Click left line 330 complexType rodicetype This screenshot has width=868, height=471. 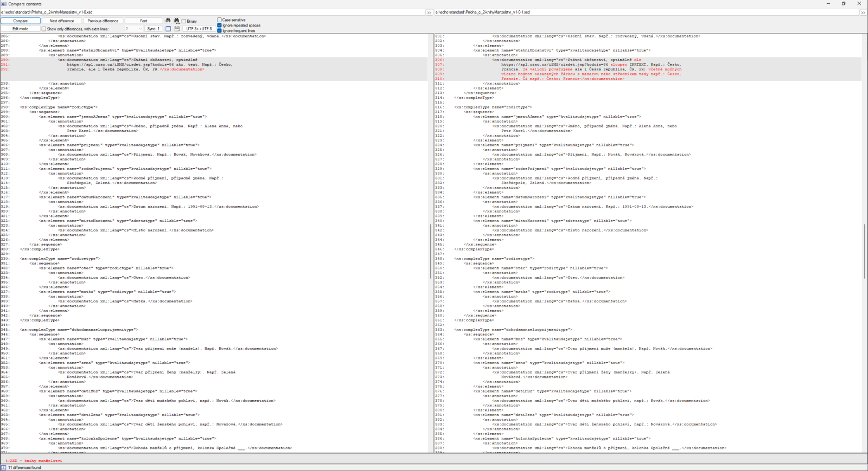tap(60, 259)
